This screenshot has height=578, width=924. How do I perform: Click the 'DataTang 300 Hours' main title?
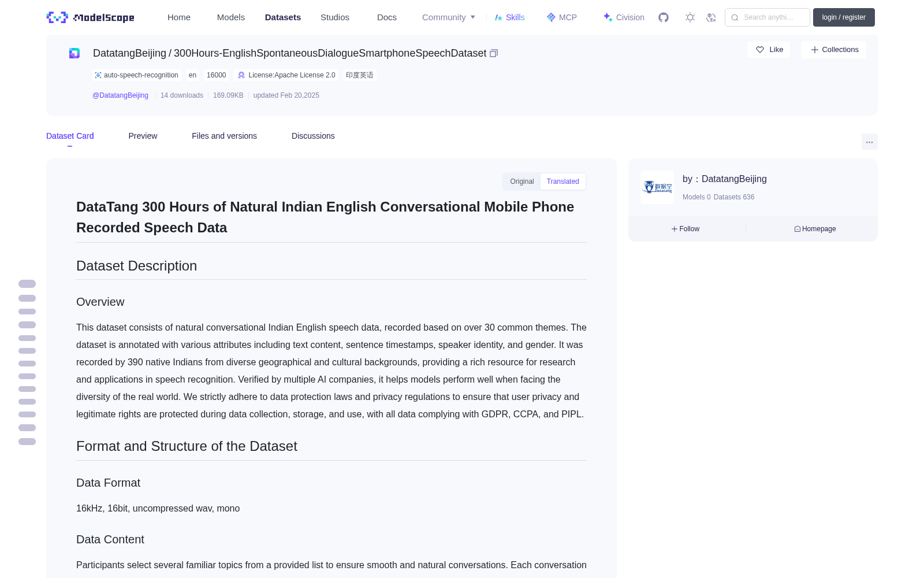[x=325, y=217]
